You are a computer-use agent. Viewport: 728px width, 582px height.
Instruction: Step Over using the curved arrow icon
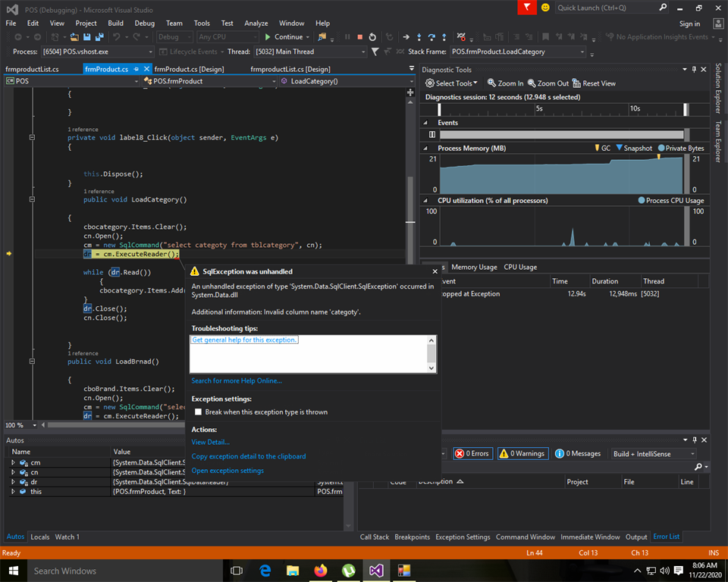click(431, 36)
